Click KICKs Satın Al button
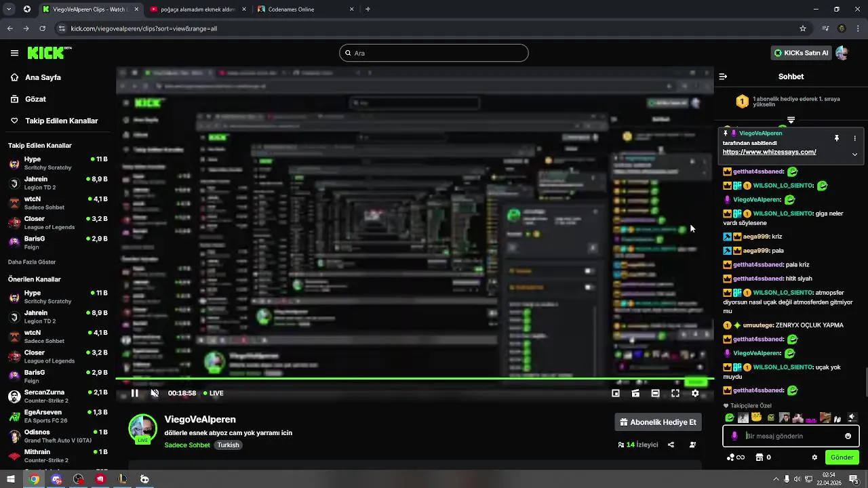868x488 pixels. [802, 53]
